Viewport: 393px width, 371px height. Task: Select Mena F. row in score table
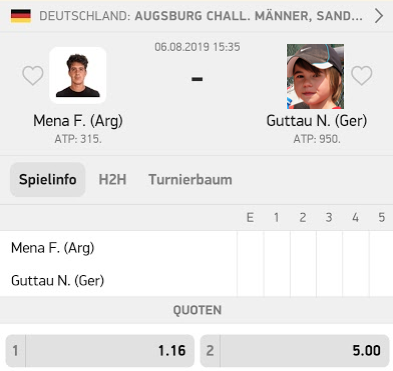(196, 248)
